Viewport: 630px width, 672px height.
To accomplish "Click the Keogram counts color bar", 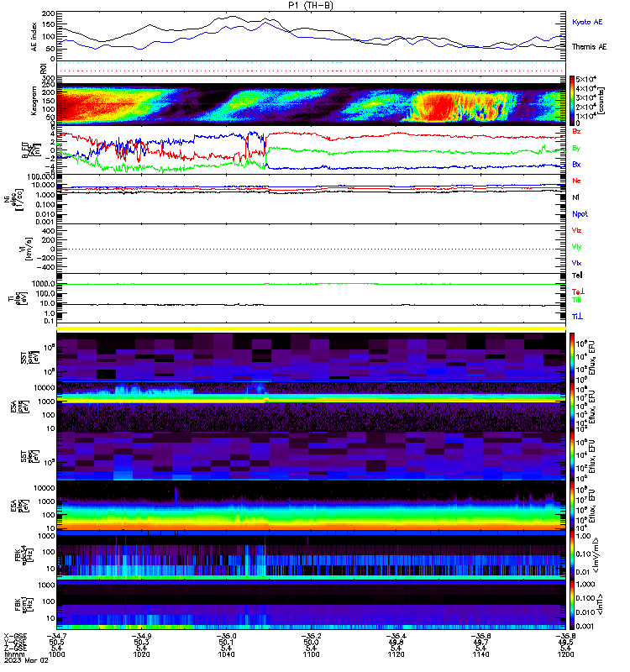I will point(572,100).
